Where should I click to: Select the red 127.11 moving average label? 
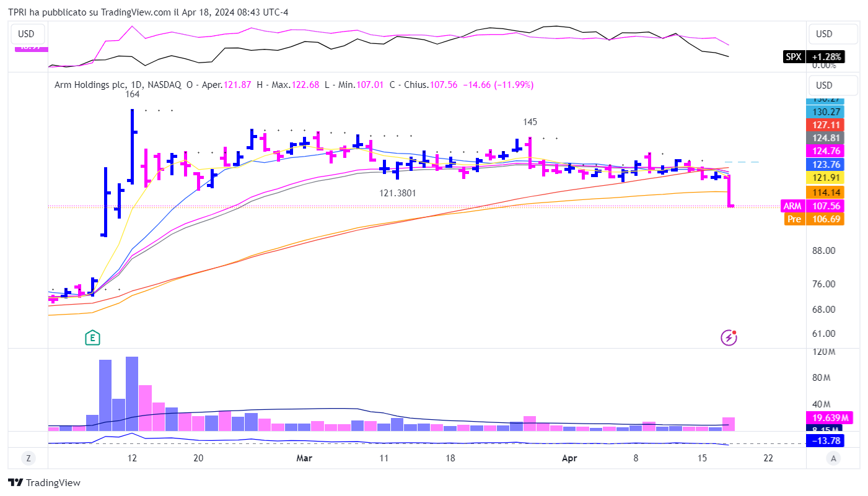tap(824, 125)
